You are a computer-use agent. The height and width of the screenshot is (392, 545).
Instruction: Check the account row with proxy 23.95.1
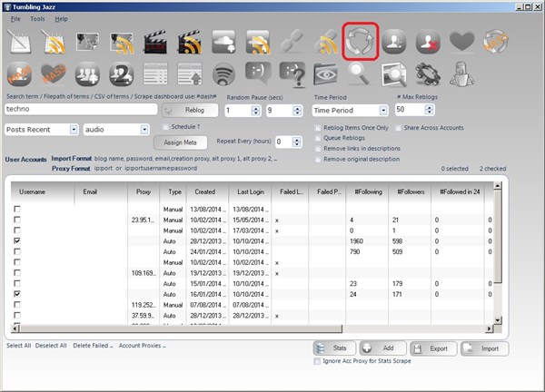(17, 220)
